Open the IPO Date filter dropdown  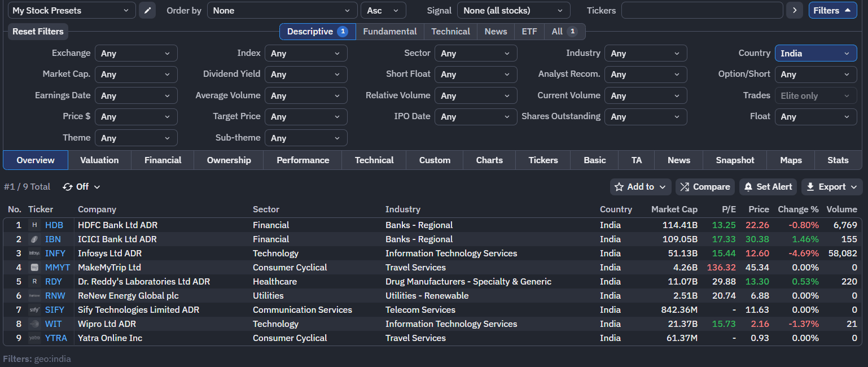click(476, 116)
